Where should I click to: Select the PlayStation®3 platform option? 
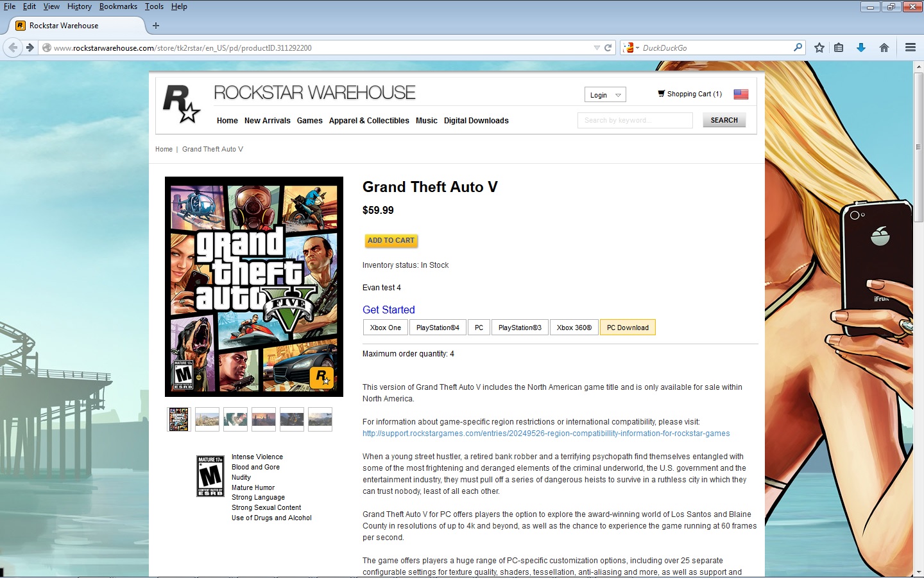coord(520,328)
